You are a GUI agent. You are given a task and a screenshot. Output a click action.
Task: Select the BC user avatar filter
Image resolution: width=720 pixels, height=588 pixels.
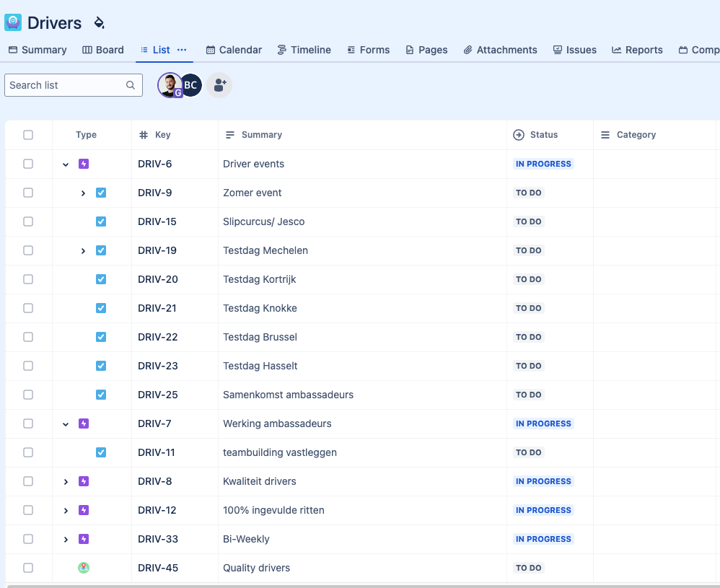pos(190,85)
